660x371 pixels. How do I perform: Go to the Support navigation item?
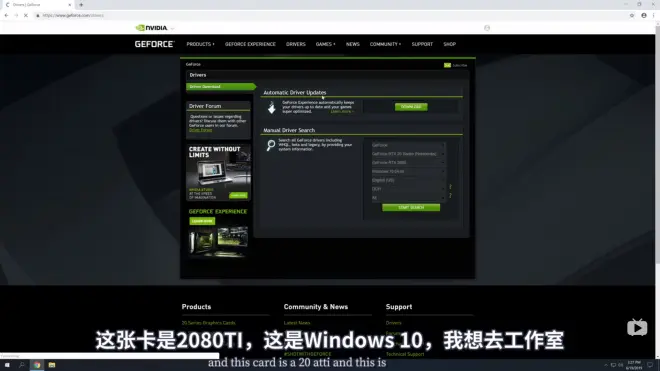coord(422,44)
